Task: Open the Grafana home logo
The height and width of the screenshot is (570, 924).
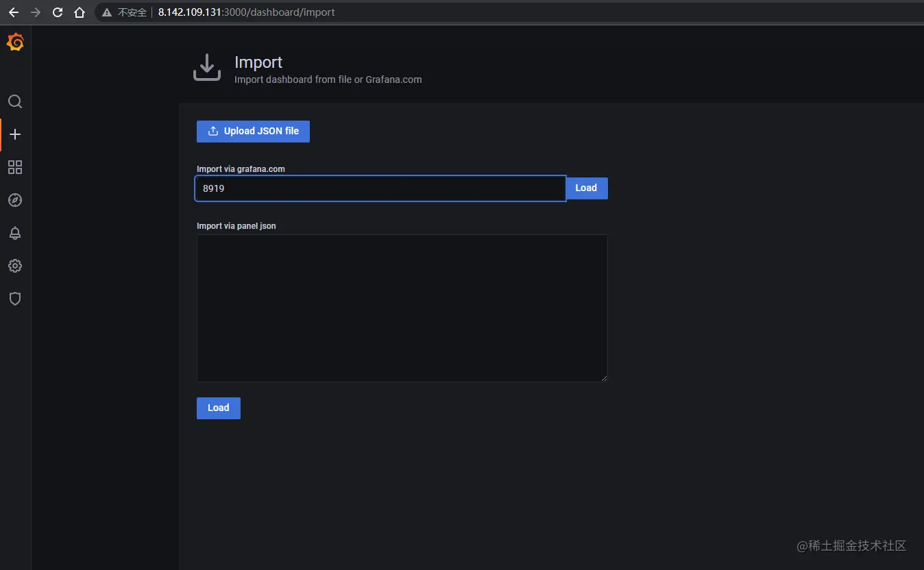Action: pos(15,42)
